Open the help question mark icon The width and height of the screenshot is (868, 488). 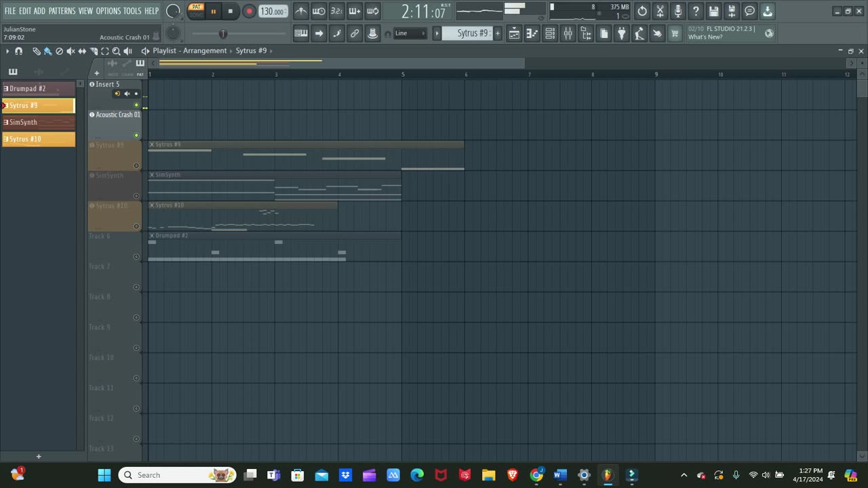pos(696,11)
